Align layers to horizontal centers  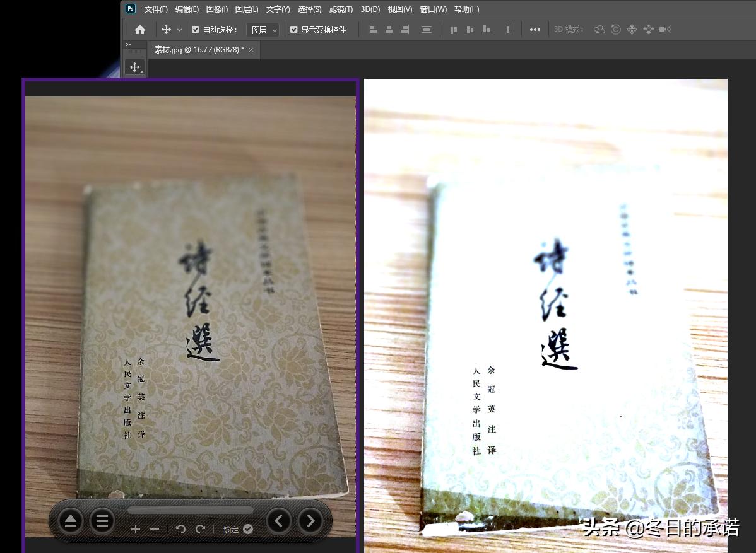coord(388,29)
